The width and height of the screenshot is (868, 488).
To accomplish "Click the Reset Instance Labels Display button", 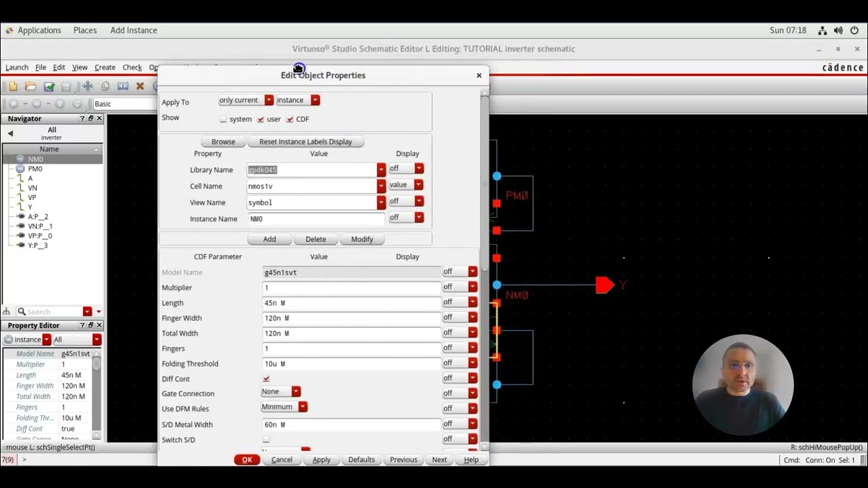I will 305,142.
